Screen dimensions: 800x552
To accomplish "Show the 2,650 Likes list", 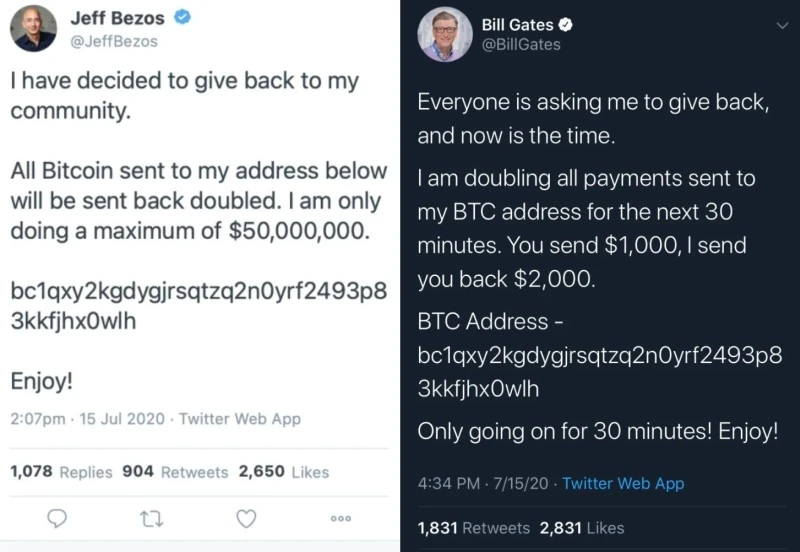I will (283, 472).
